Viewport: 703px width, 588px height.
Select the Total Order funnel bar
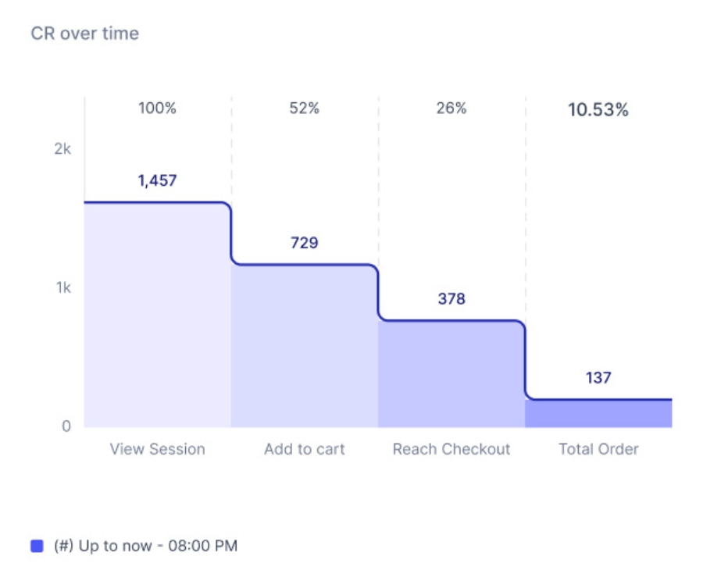(x=598, y=414)
